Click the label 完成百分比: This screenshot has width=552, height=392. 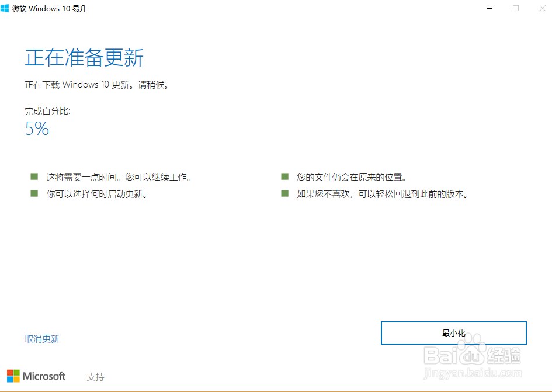(47, 112)
